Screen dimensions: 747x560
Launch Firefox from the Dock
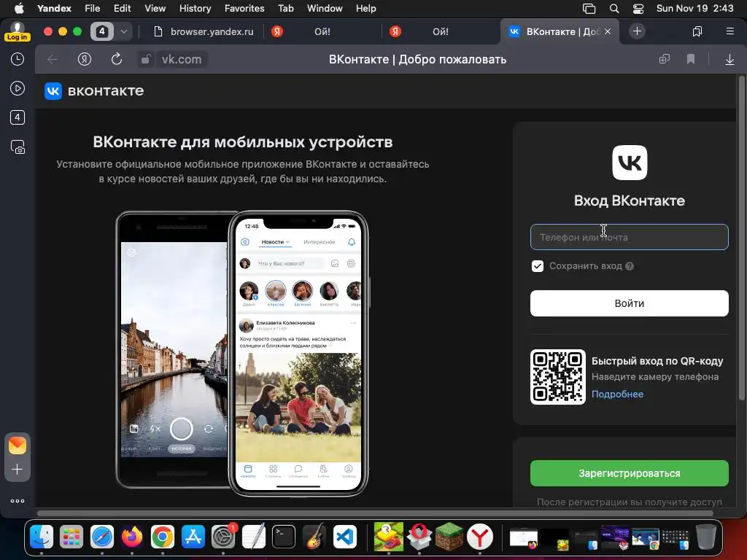coord(132,537)
